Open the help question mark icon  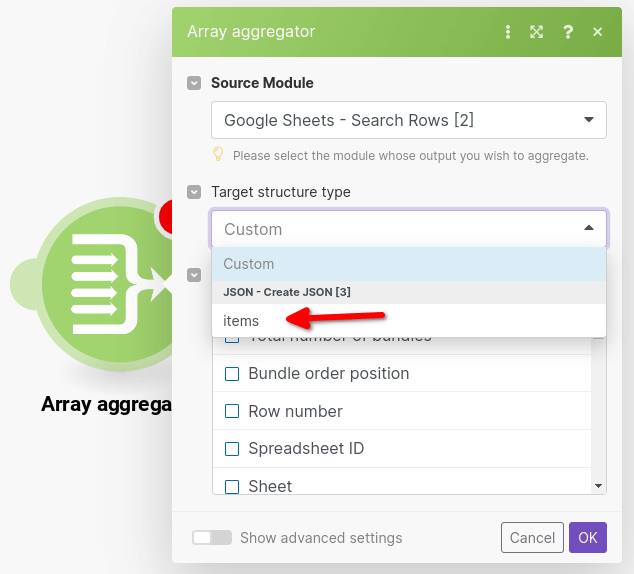pyautogui.click(x=568, y=32)
